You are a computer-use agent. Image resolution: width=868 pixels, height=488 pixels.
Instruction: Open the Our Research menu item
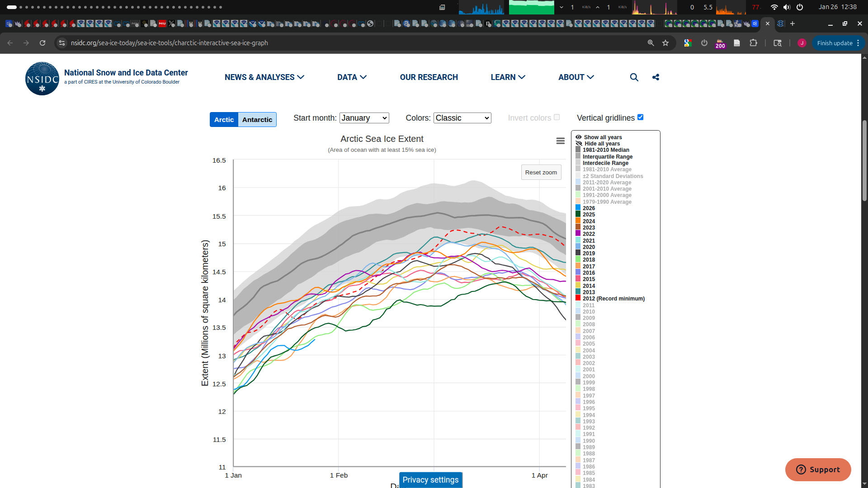point(429,77)
